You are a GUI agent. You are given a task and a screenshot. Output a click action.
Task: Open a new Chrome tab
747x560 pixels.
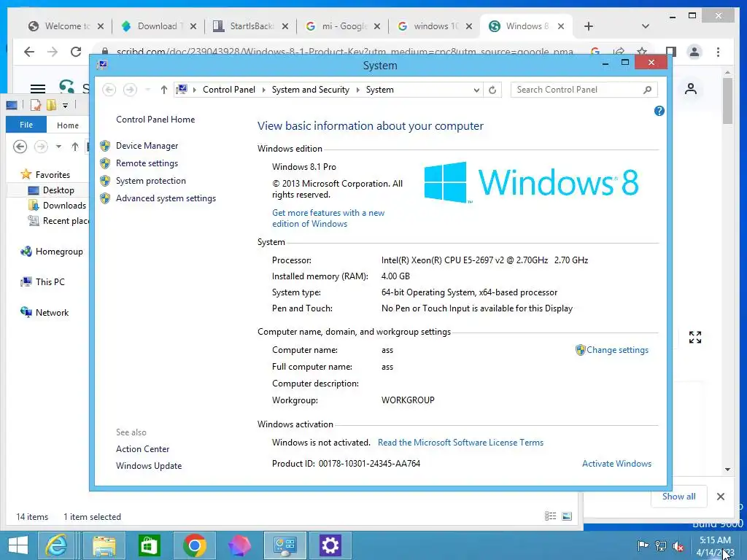[589, 26]
